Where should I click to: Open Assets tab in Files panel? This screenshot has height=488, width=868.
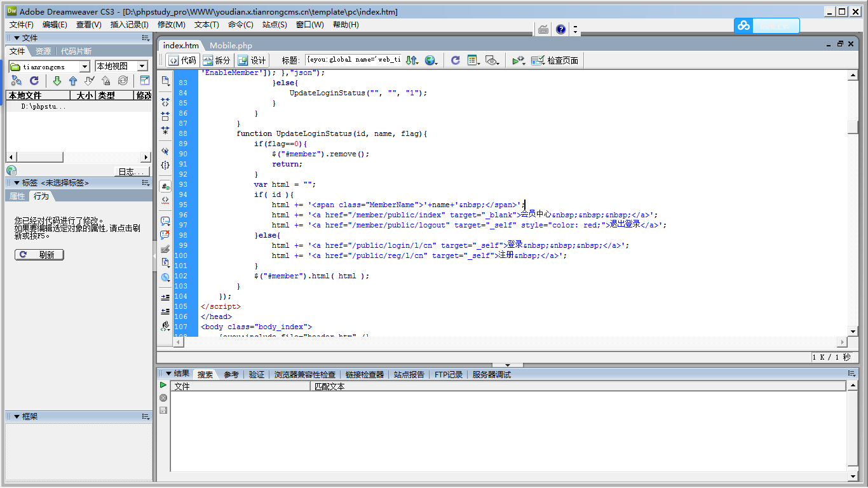[x=43, y=51]
